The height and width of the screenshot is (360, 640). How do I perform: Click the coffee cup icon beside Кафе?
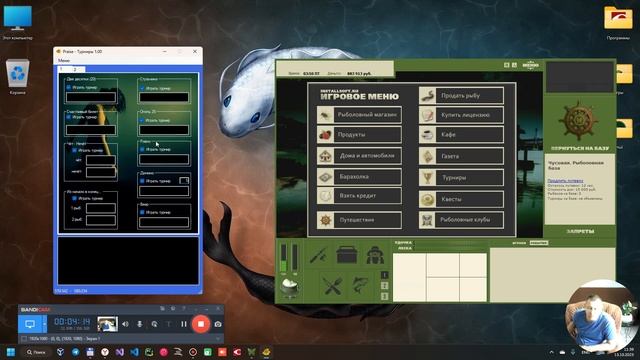(427, 135)
